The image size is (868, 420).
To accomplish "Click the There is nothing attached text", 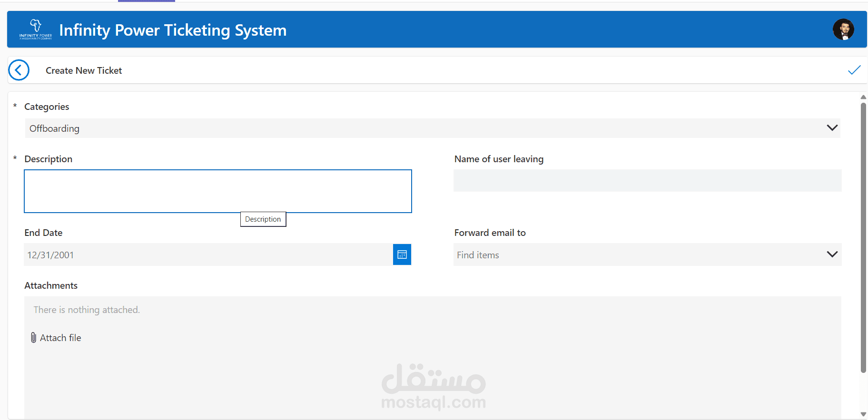I will 87,310.
